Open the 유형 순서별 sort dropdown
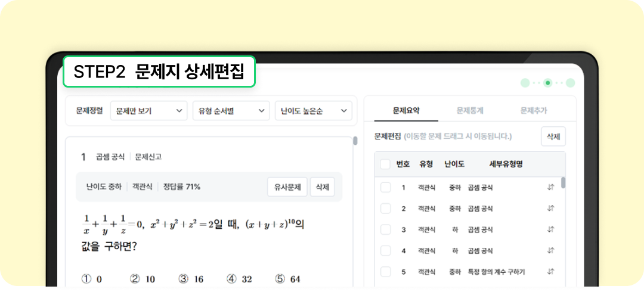Image resolution: width=644 pixels, height=292 pixels. tap(231, 111)
